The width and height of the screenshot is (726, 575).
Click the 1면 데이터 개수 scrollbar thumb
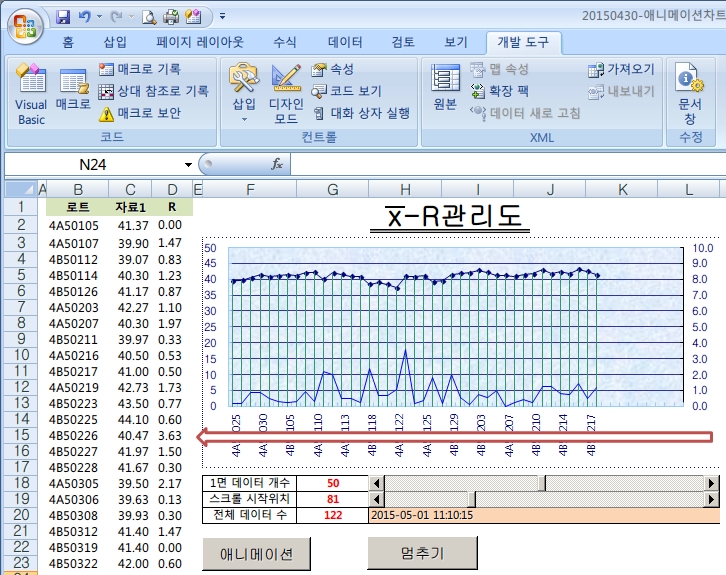point(542,483)
